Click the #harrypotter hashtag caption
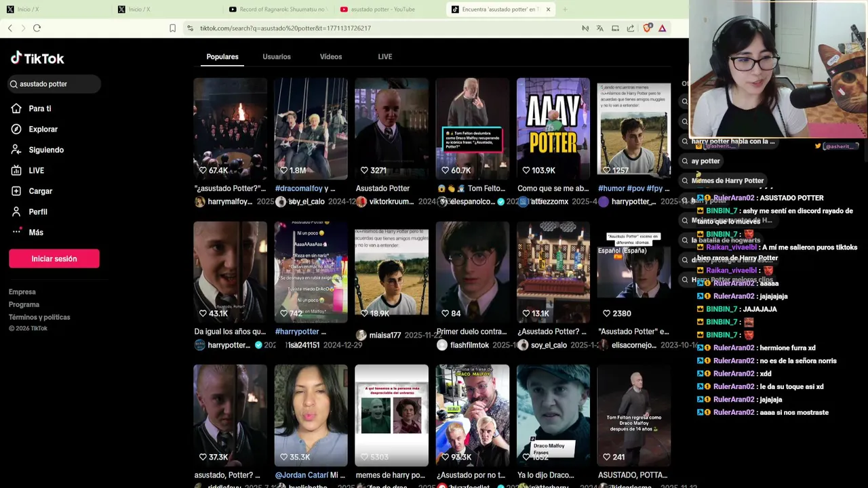This screenshot has height=488, width=868. click(x=297, y=331)
